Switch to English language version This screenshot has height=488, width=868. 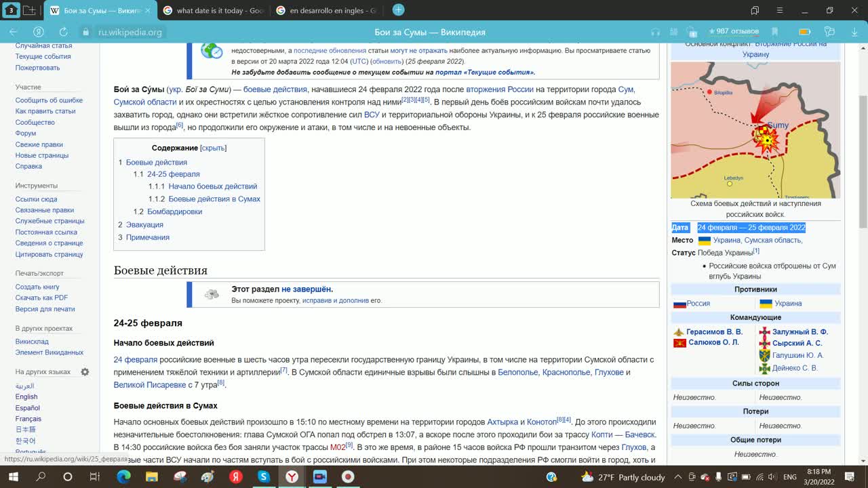tap(26, 397)
